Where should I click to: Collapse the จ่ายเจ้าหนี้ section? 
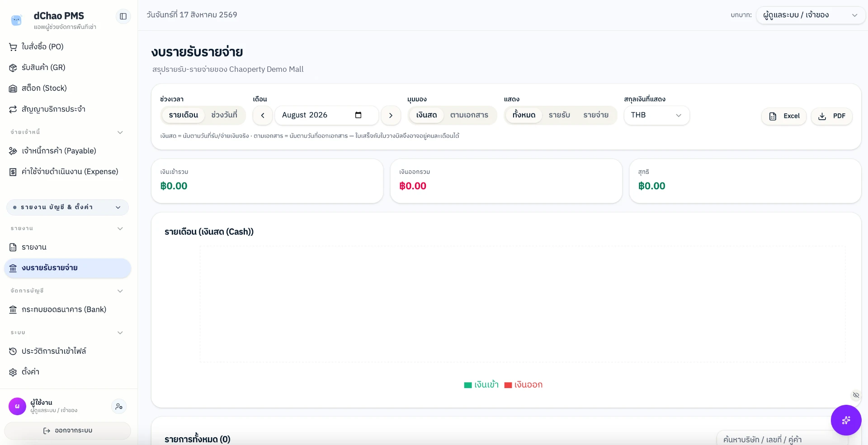click(x=67, y=132)
